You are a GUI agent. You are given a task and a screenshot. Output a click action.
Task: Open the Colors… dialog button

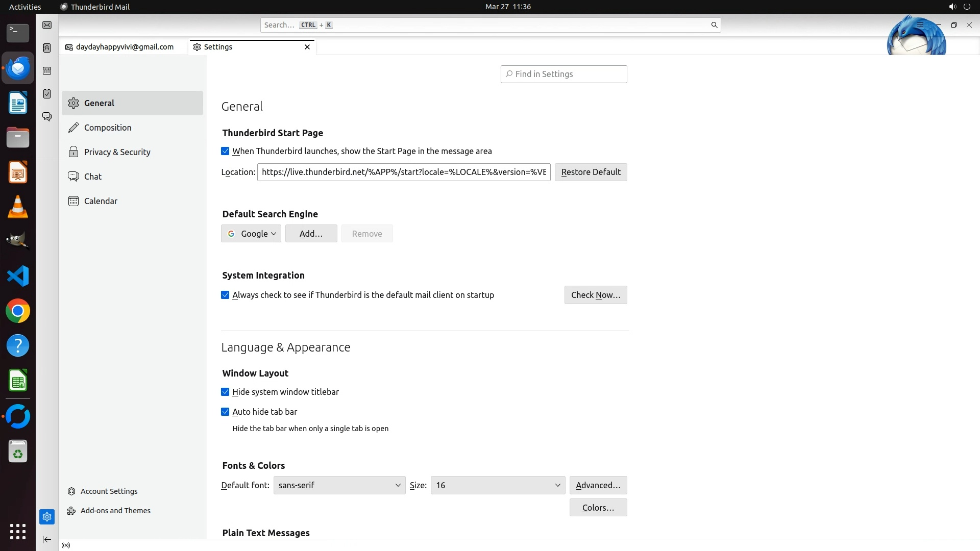598,508
